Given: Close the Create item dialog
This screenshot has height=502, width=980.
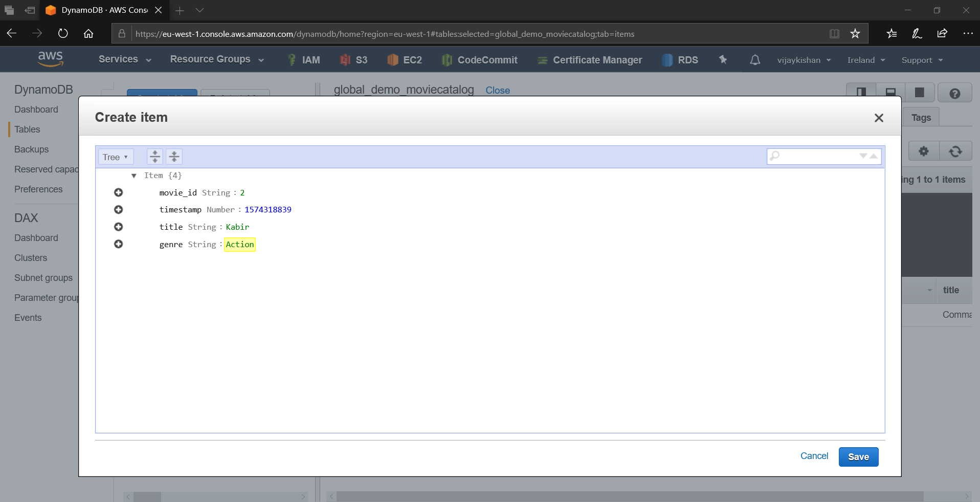Looking at the screenshot, I should pyautogui.click(x=879, y=118).
